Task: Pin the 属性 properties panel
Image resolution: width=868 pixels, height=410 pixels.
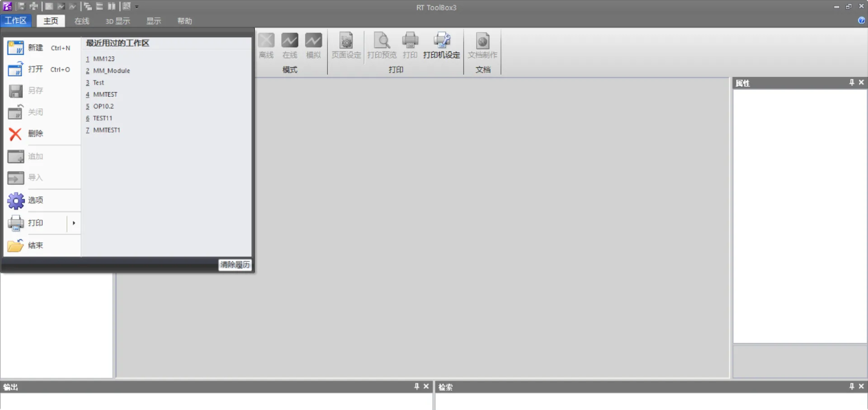Action: coord(852,83)
